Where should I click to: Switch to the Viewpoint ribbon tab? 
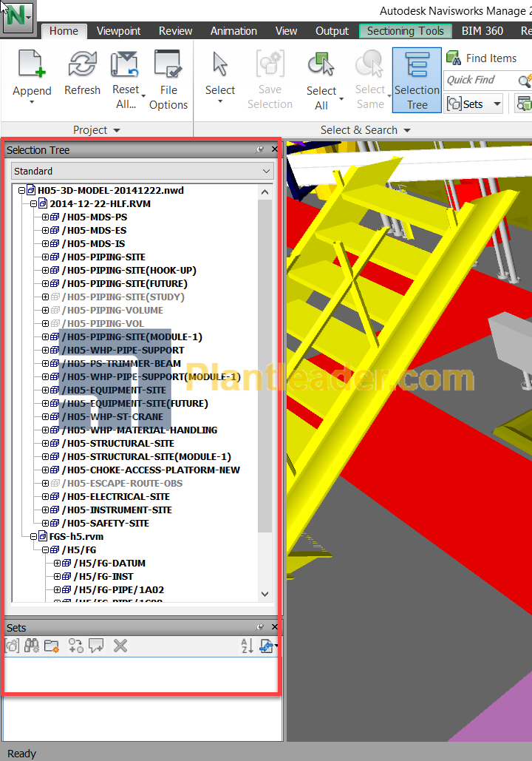click(118, 31)
